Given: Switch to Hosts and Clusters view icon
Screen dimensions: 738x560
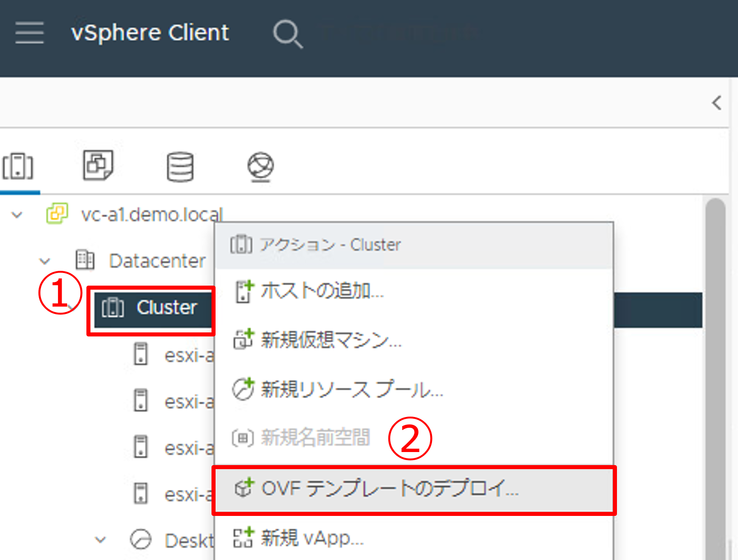Looking at the screenshot, I should point(18,166).
